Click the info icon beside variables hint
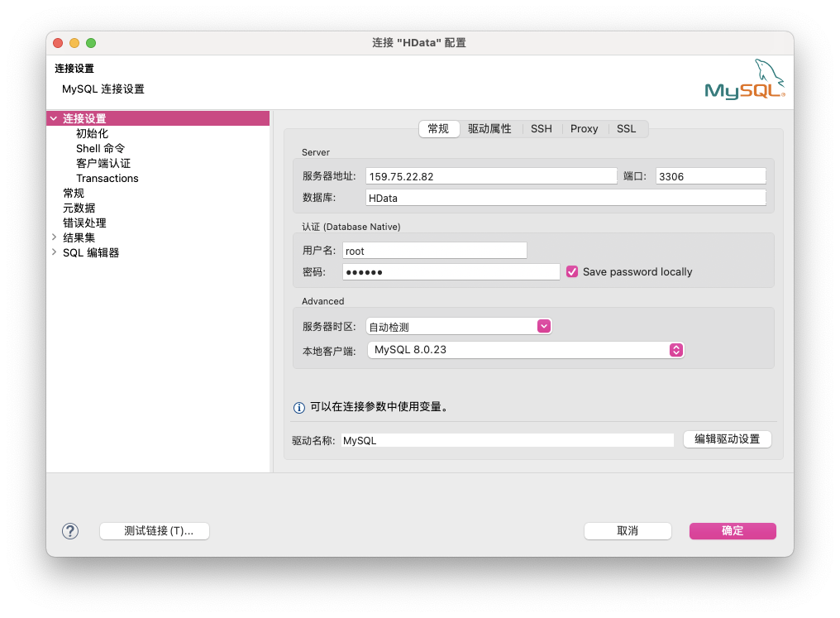This screenshot has height=618, width=840. [x=299, y=407]
